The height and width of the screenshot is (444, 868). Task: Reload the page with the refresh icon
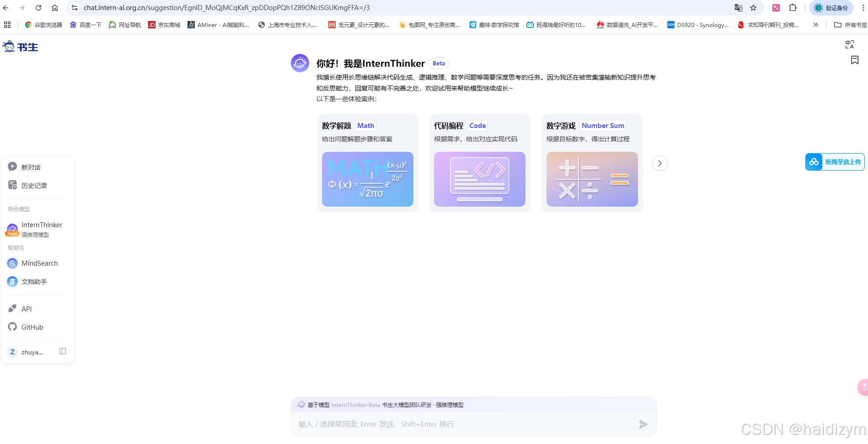click(x=38, y=8)
